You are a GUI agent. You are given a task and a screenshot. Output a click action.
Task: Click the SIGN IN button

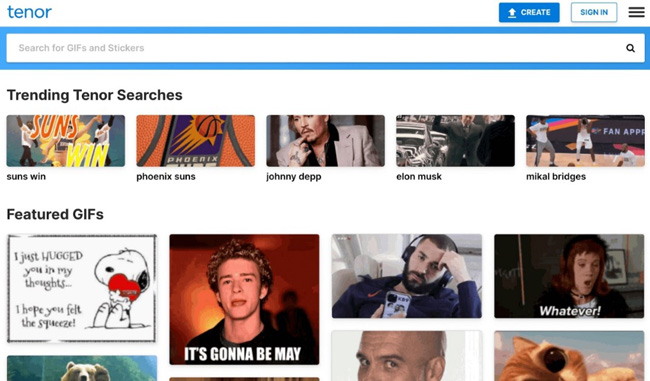click(x=594, y=12)
